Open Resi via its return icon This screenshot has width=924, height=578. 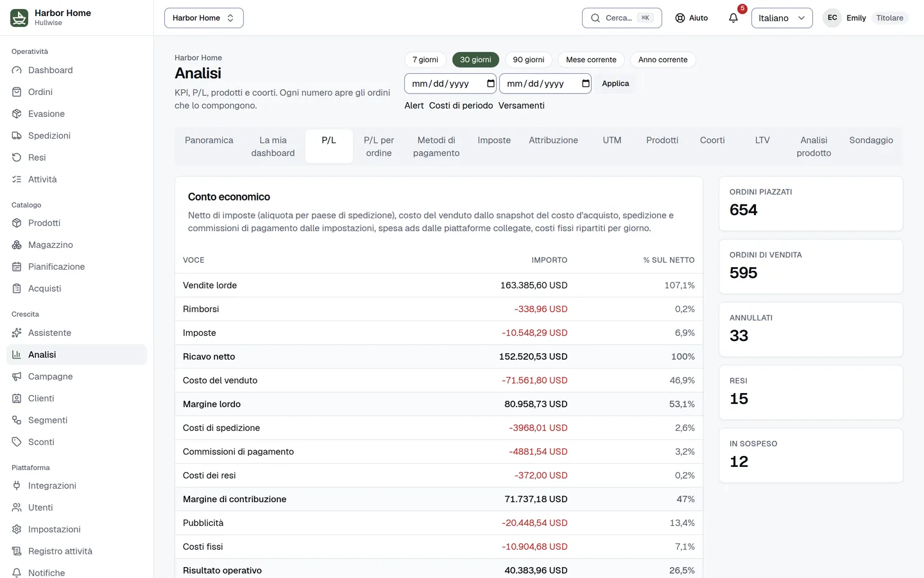tap(17, 157)
